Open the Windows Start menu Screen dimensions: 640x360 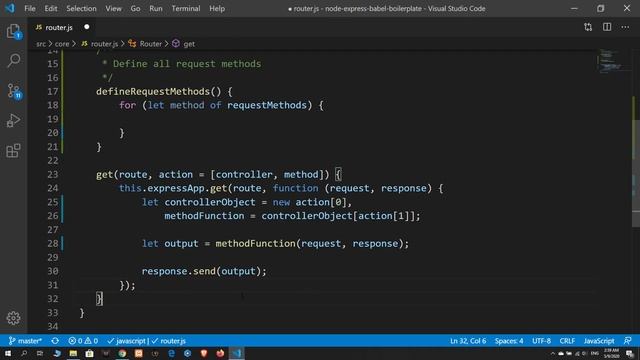8,353
